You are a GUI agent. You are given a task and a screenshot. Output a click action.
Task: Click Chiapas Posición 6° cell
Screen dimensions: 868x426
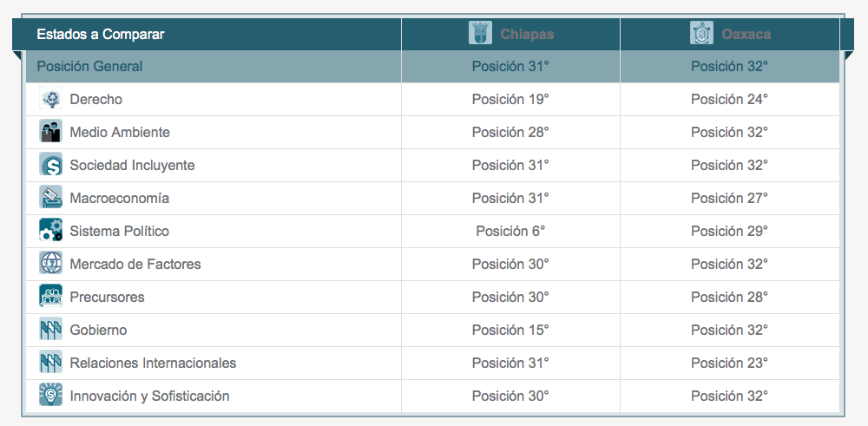[x=510, y=232]
